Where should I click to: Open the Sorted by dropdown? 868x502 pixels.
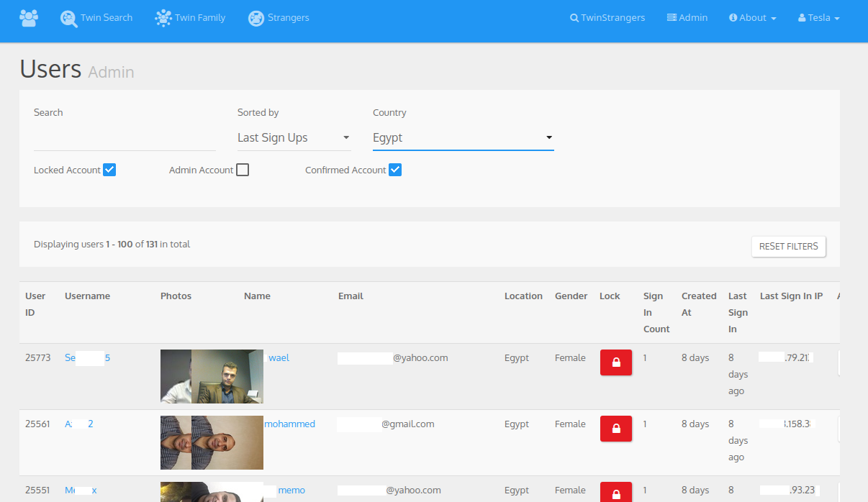point(294,138)
